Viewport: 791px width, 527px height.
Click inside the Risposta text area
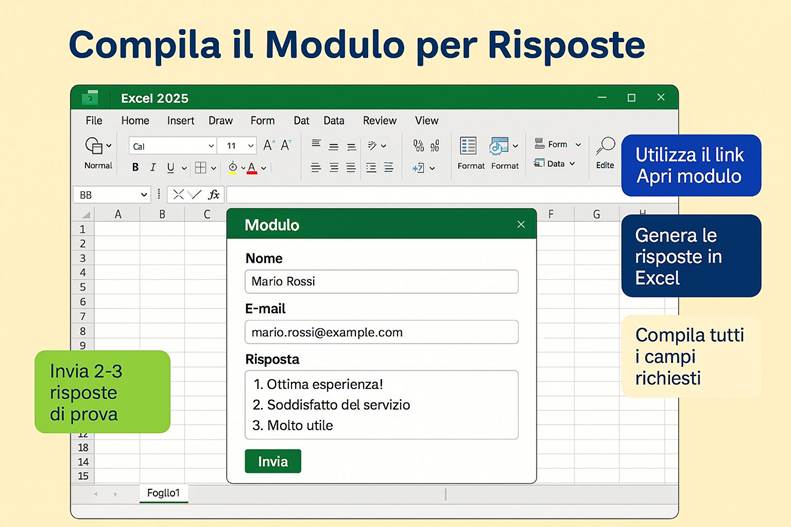(381, 405)
